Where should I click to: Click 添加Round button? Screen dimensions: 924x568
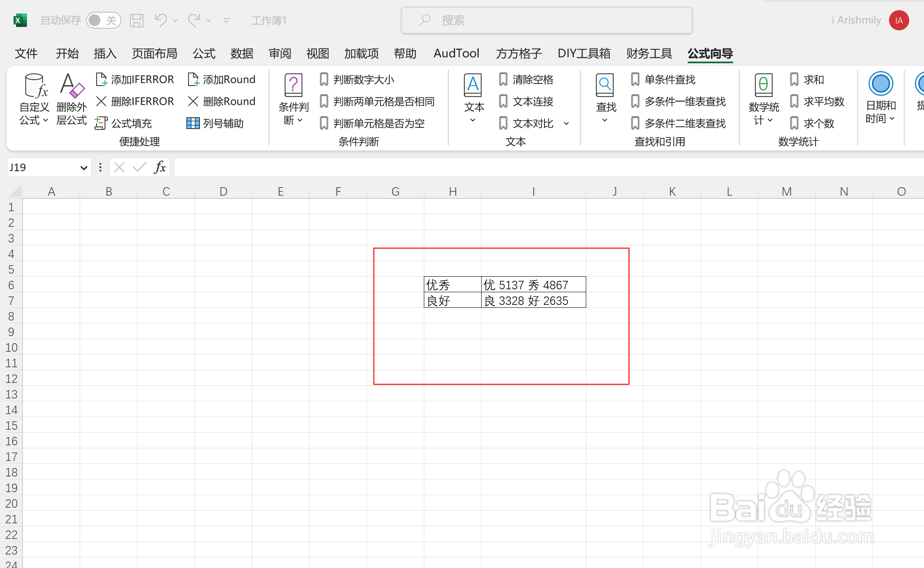222,79
